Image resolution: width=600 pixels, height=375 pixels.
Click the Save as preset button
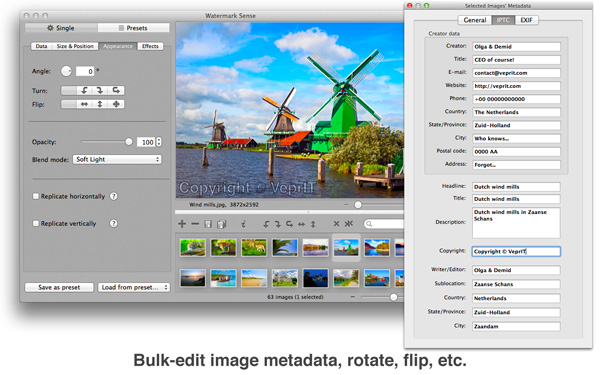tap(59, 287)
